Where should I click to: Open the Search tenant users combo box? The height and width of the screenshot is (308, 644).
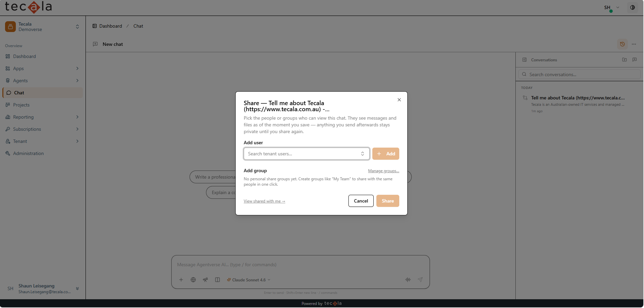(x=307, y=154)
